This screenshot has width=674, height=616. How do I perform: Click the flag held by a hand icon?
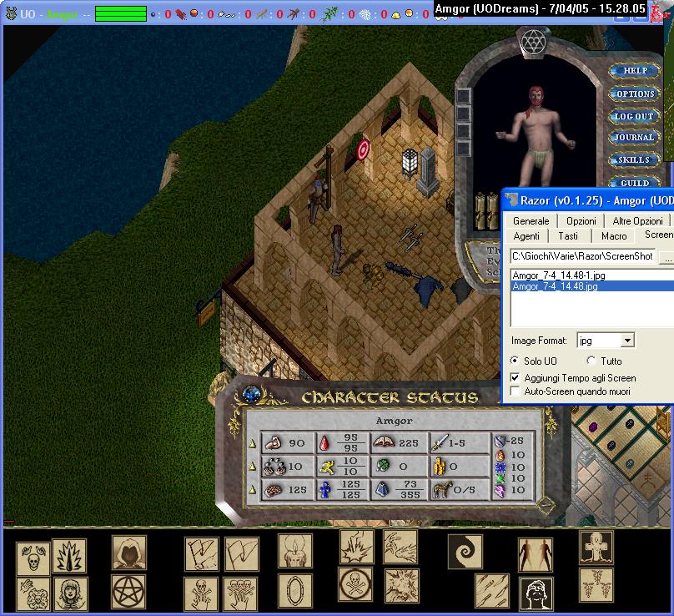click(x=202, y=554)
